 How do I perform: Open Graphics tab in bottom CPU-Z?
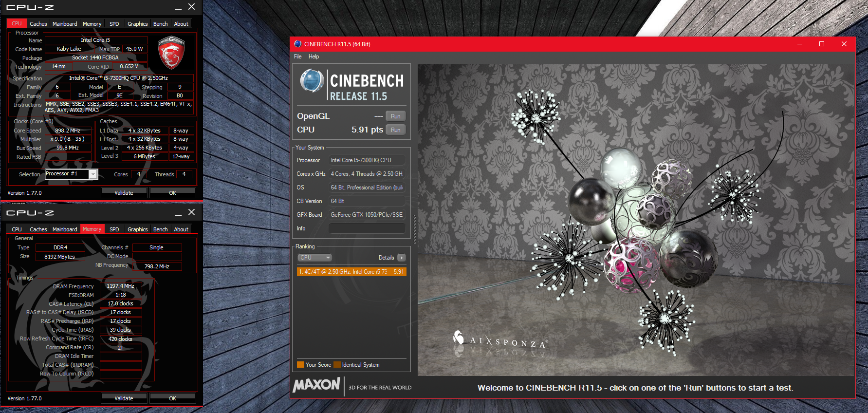(x=138, y=229)
